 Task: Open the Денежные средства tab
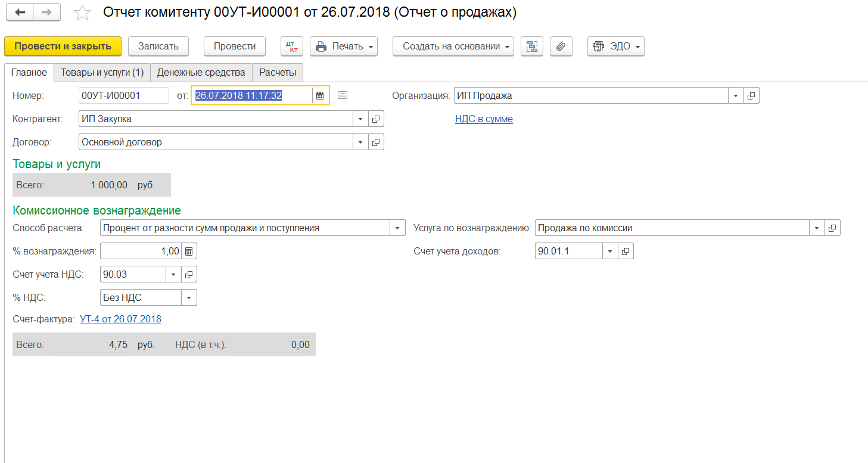point(201,73)
